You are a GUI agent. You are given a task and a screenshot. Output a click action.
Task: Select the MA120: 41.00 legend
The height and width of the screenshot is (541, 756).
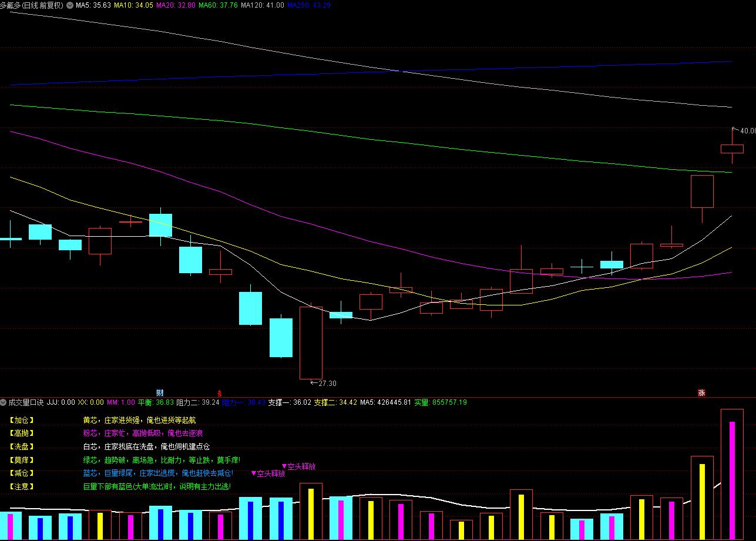click(x=263, y=5)
